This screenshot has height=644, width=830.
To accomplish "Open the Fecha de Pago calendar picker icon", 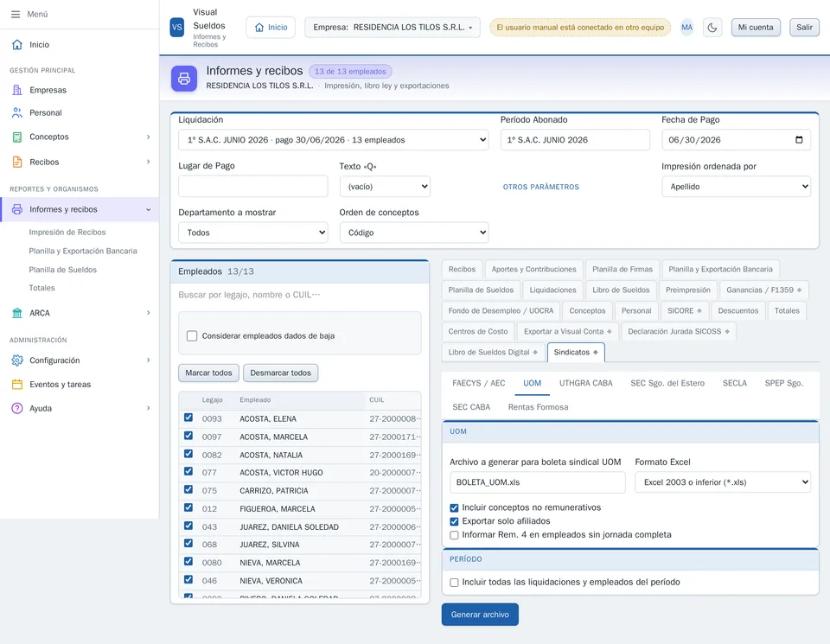I will (799, 140).
